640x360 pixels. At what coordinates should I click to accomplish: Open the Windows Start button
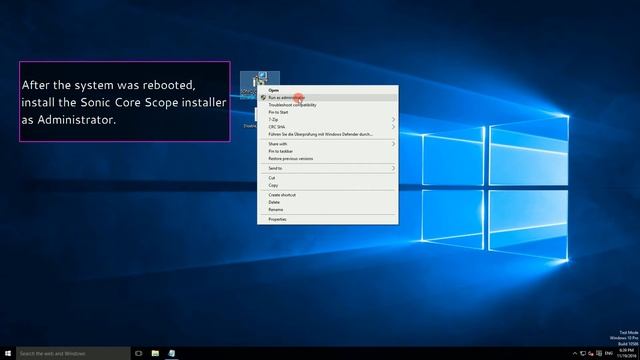(8, 353)
